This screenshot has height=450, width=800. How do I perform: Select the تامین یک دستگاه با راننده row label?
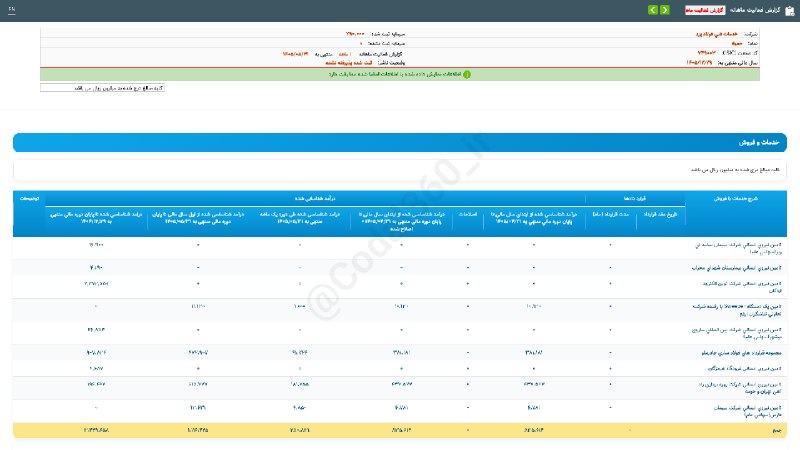(736, 310)
